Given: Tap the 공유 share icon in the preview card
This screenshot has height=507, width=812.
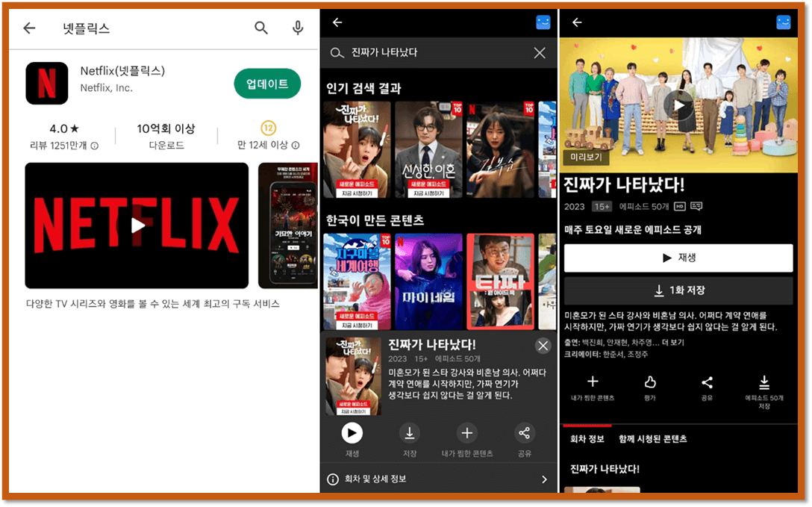Looking at the screenshot, I should [x=524, y=433].
